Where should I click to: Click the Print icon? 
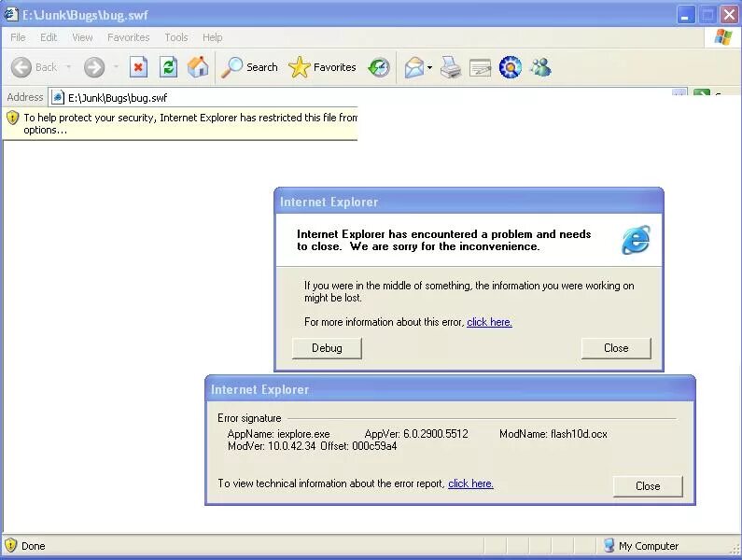click(451, 67)
